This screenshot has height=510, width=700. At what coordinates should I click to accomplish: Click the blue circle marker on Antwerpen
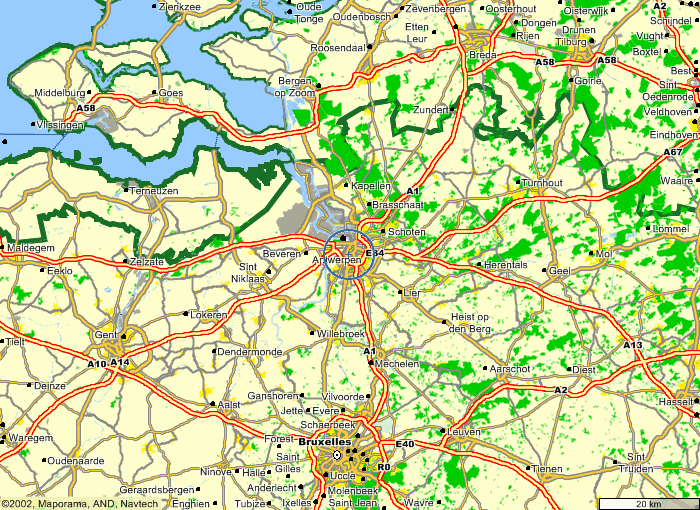pos(350,254)
